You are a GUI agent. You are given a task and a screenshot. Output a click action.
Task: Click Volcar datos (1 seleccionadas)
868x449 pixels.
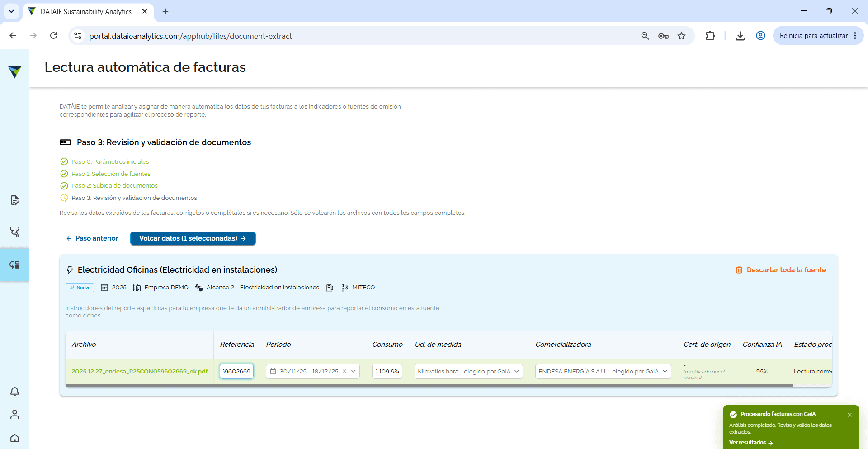tap(193, 238)
